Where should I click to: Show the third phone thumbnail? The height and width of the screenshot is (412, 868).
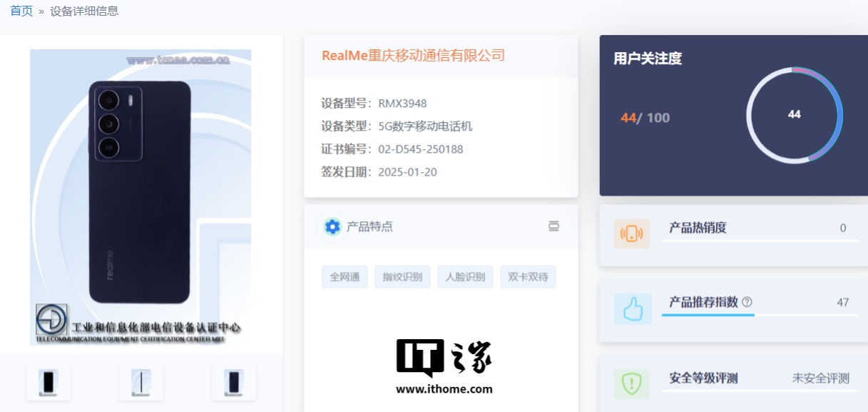(x=234, y=383)
